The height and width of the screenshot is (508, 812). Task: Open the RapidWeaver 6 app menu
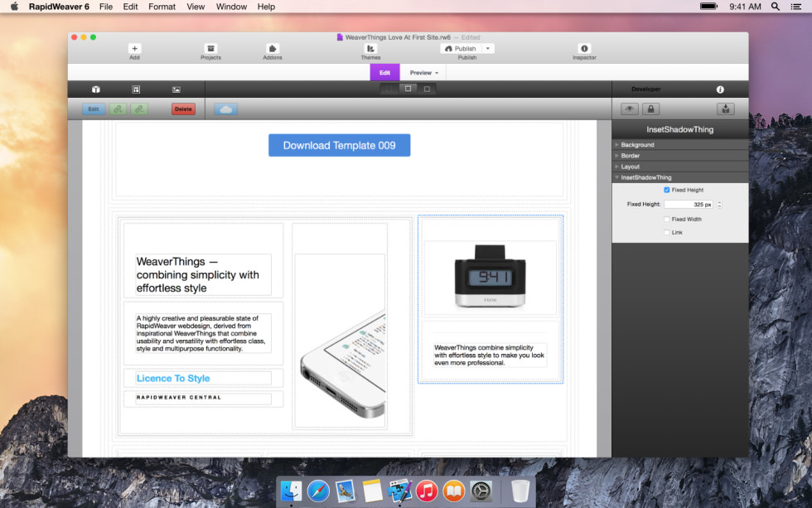click(59, 7)
